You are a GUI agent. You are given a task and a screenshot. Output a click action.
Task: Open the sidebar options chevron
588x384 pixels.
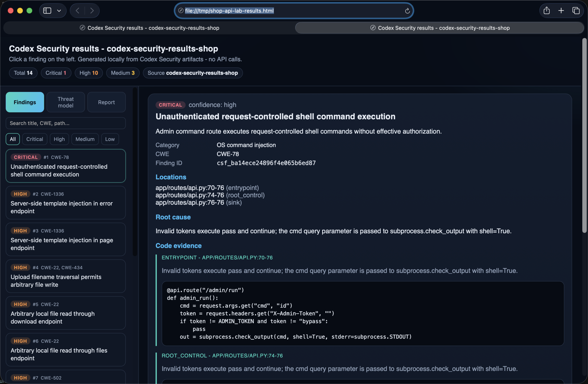point(59,11)
